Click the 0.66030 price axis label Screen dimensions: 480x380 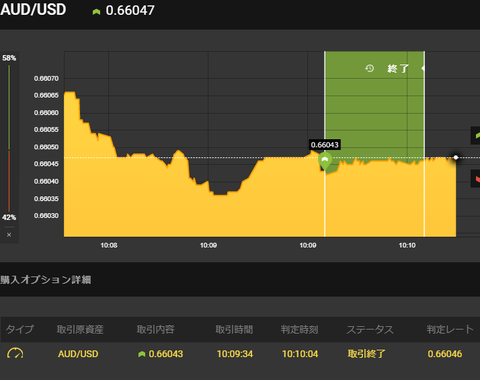[46, 216]
